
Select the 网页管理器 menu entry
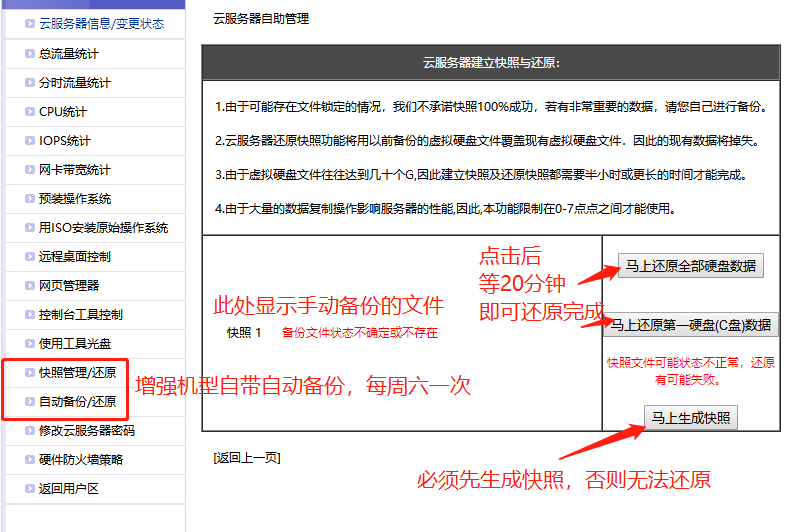click(x=68, y=285)
